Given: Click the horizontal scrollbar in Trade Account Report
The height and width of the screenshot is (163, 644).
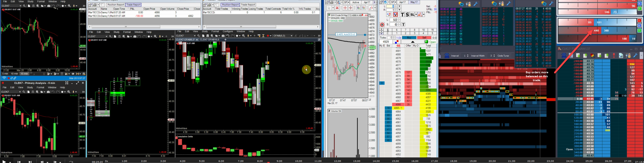Looking at the screenshot, I should point(126,27).
